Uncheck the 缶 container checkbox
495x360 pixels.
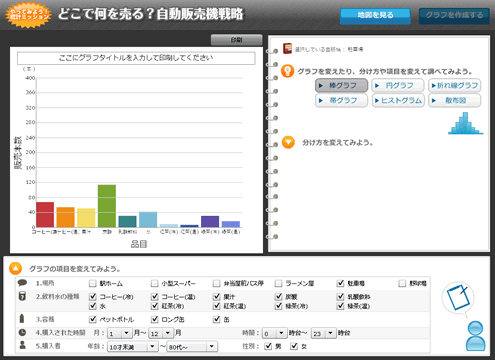coord(216,319)
